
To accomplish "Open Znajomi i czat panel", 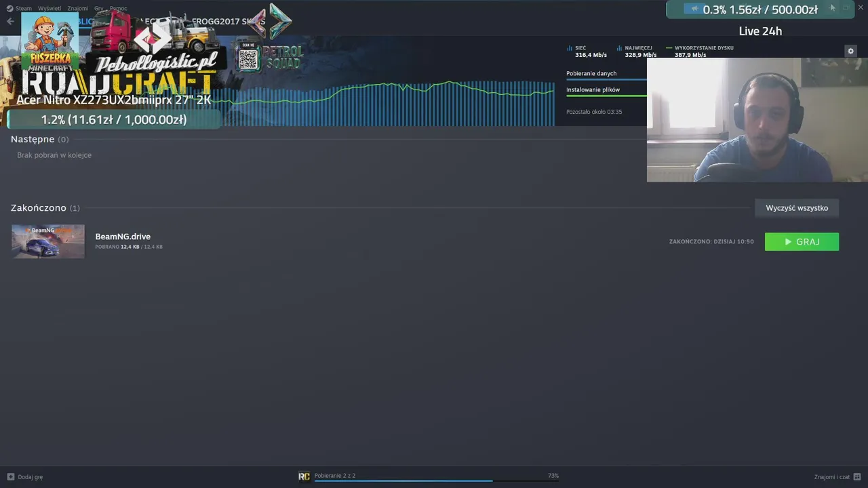I will click(x=832, y=477).
